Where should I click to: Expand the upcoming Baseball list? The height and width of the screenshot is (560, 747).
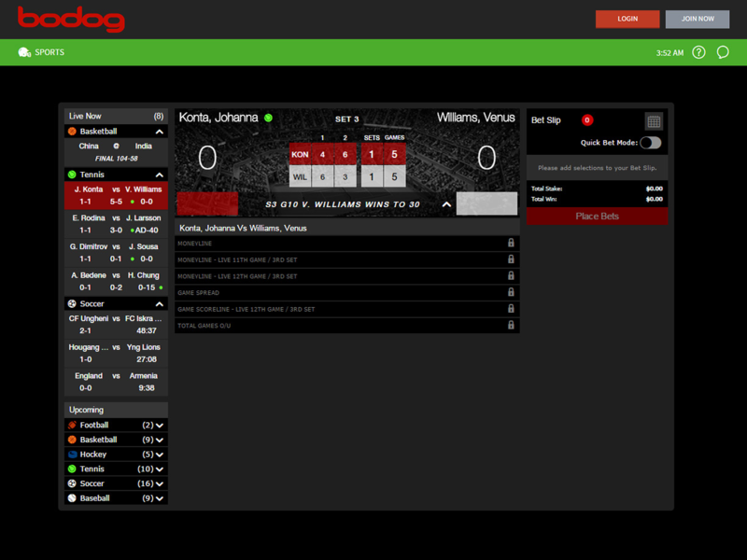point(160,499)
